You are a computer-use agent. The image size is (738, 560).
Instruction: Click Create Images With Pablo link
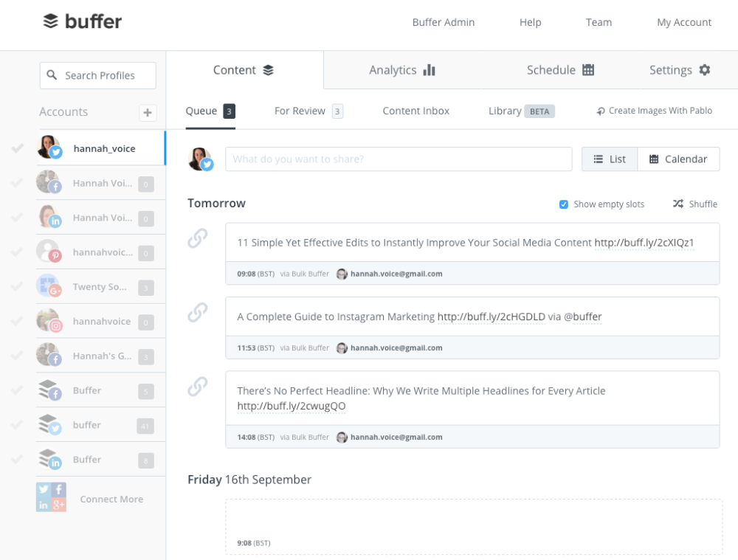point(654,111)
